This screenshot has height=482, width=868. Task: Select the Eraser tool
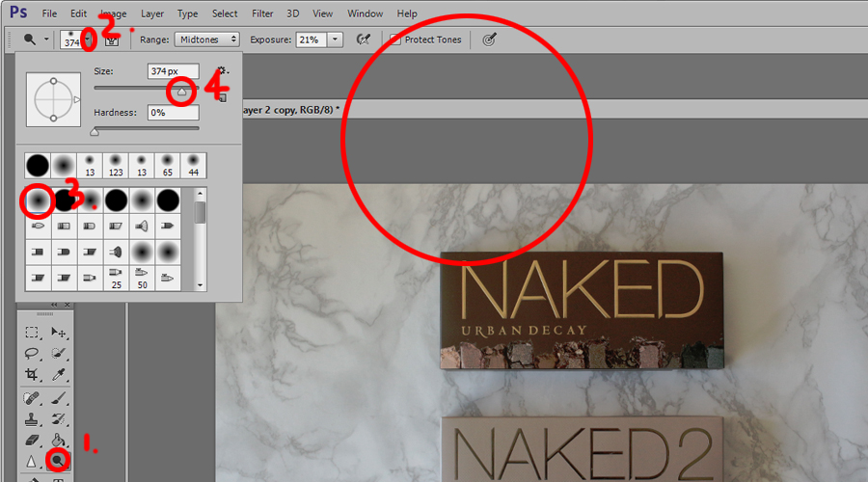click(32, 441)
